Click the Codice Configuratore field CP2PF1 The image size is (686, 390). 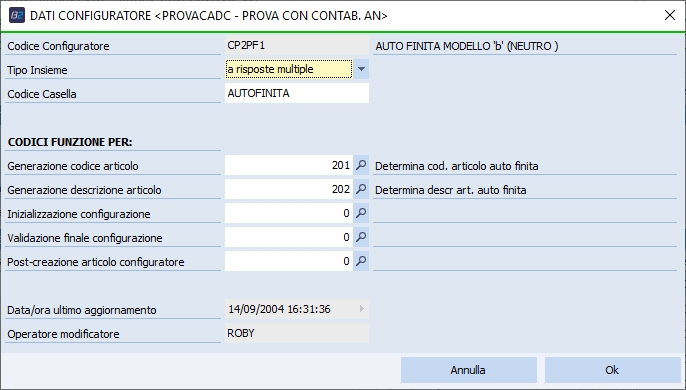pyautogui.click(x=297, y=45)
